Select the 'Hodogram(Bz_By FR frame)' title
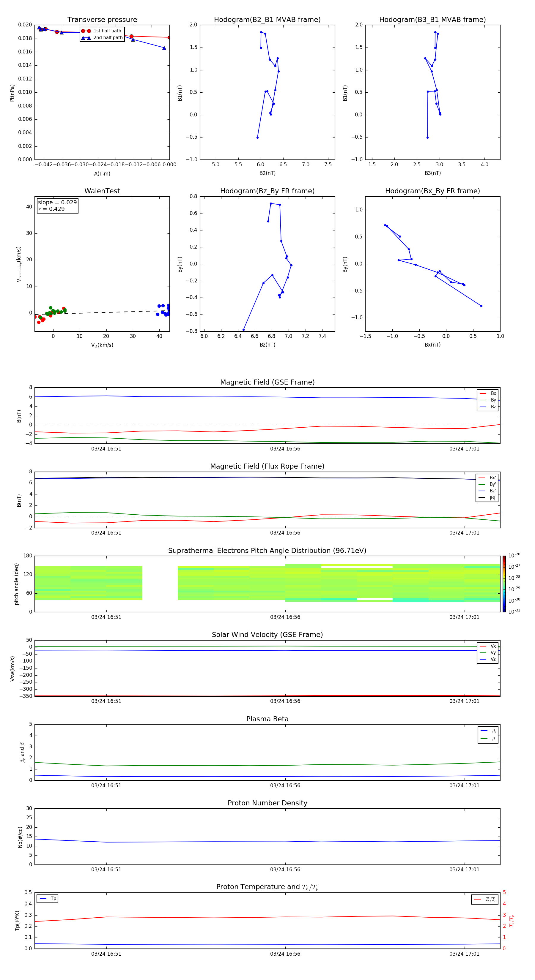 point(267,191)
